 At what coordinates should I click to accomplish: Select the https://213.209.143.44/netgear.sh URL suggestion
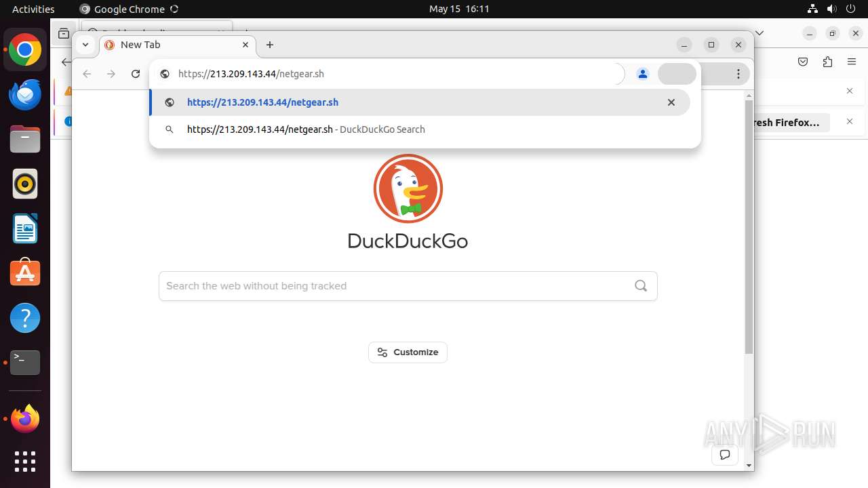[420, 102]
